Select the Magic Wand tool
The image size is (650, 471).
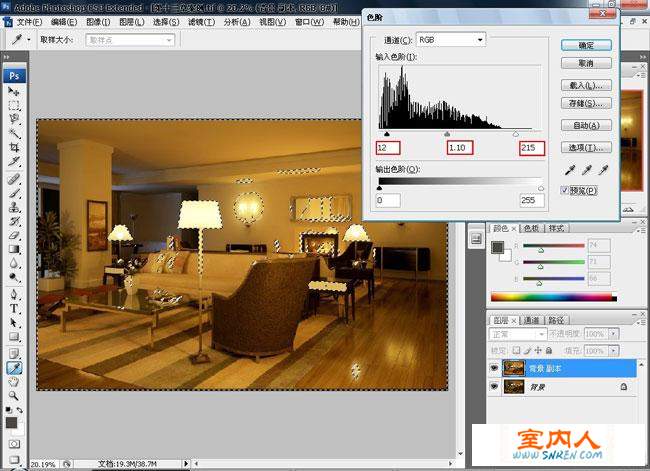[14, 133]
